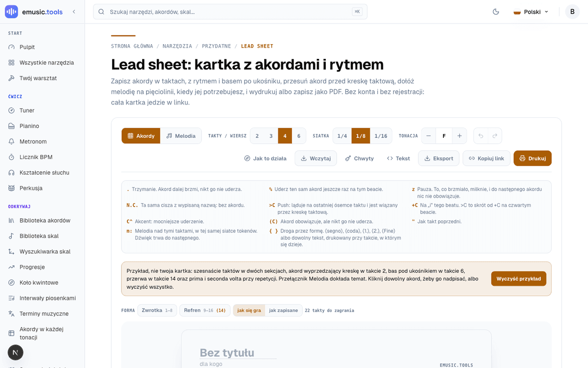Go to Strona główna breadcrumb

[x=132, y=46]
